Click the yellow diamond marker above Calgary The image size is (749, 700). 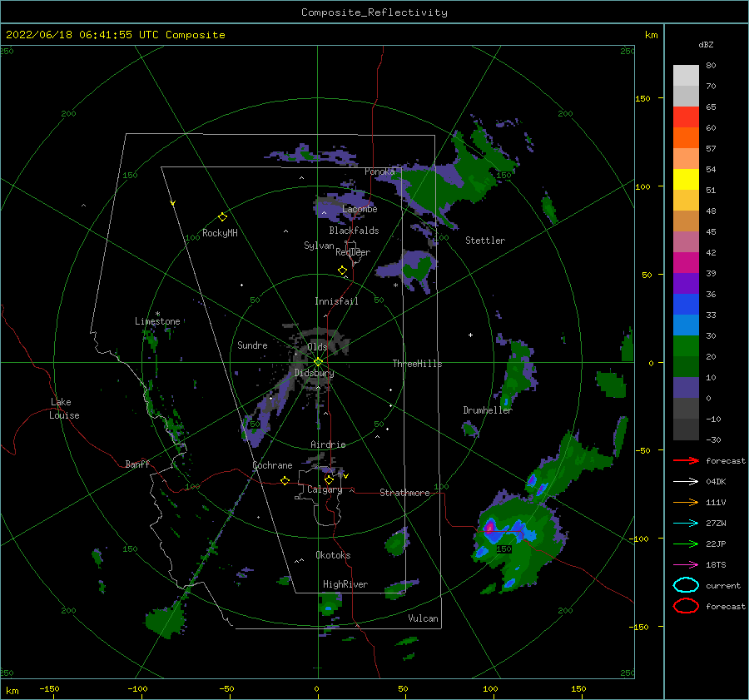click(x=329, y=479)
